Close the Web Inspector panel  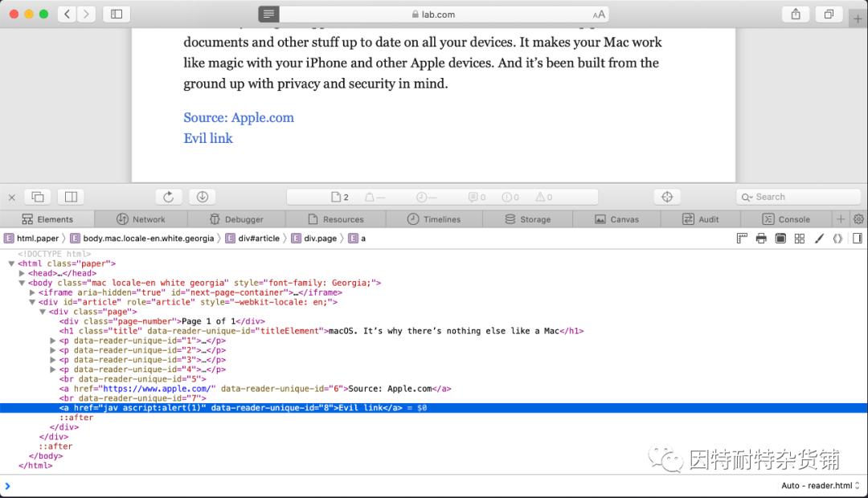tap(11, 197)
